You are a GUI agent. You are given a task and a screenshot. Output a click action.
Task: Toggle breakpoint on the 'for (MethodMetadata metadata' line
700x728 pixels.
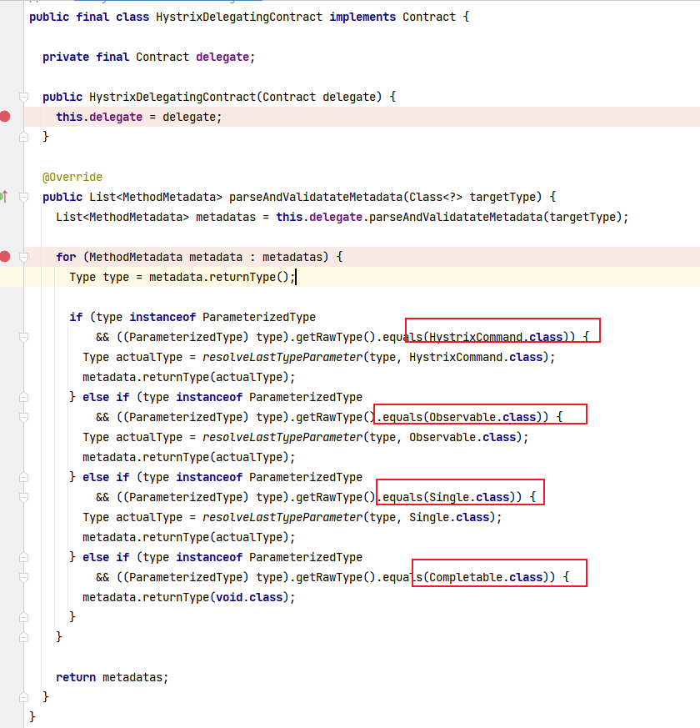pyautogui.click(x=5, y=256)
